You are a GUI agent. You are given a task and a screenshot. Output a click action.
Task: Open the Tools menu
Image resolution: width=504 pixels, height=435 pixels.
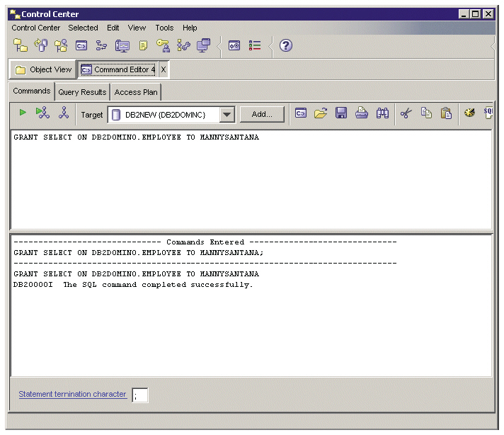pyautogui.click(x=164, y=28)
